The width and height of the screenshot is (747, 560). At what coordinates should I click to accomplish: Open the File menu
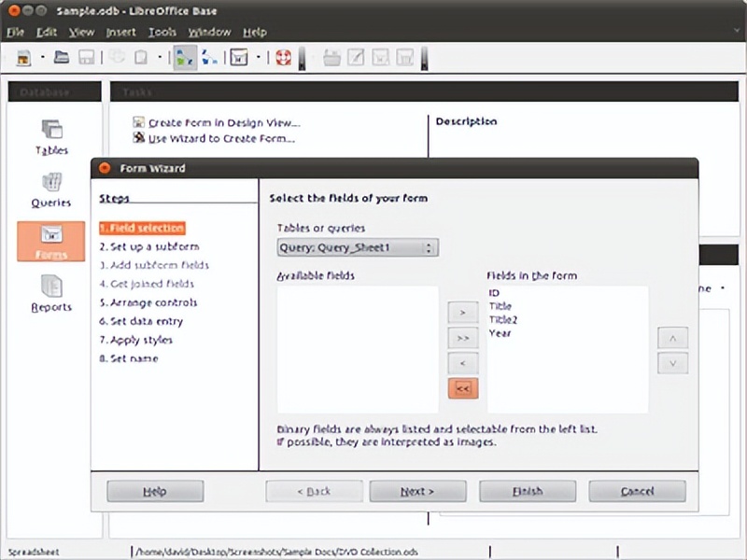pyautogui.click(x=15, y=33)
